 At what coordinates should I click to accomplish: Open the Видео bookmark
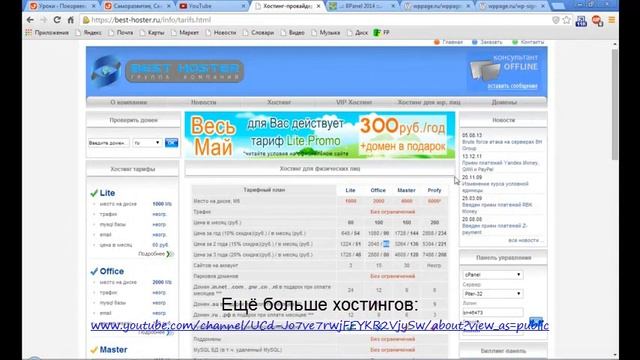293,32
